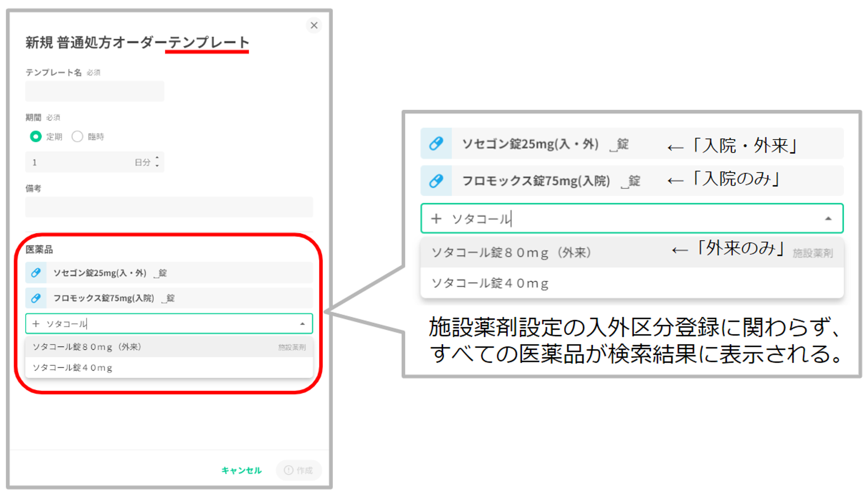The width and height of the screenshot is (868, 496).
Task: Select the 臨時 radio option
Action: click(x=77, y=137)
